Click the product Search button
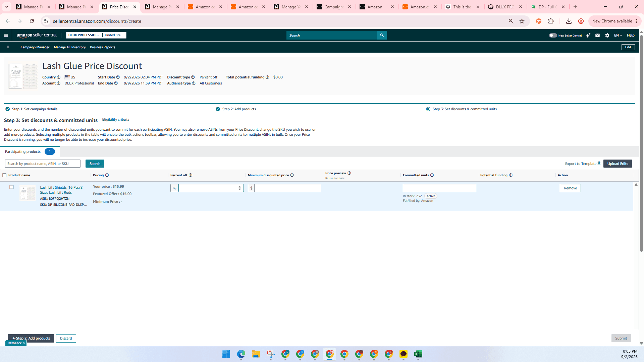This screenshot has height=362, width=644. coord(95,164)
